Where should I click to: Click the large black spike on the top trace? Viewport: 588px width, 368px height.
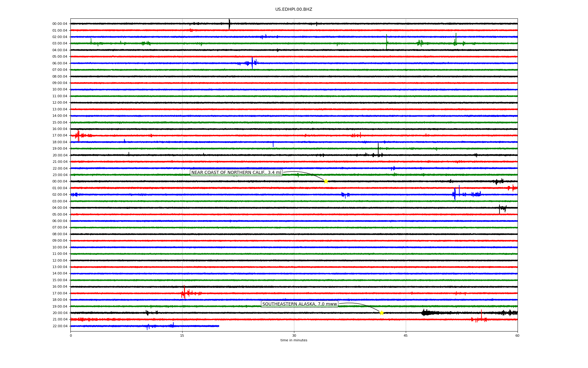click(229, 24)
